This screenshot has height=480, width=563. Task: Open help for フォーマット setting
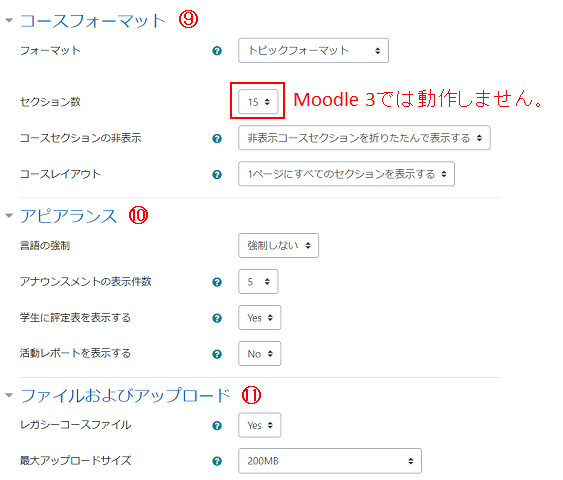[x=217, y=51]
